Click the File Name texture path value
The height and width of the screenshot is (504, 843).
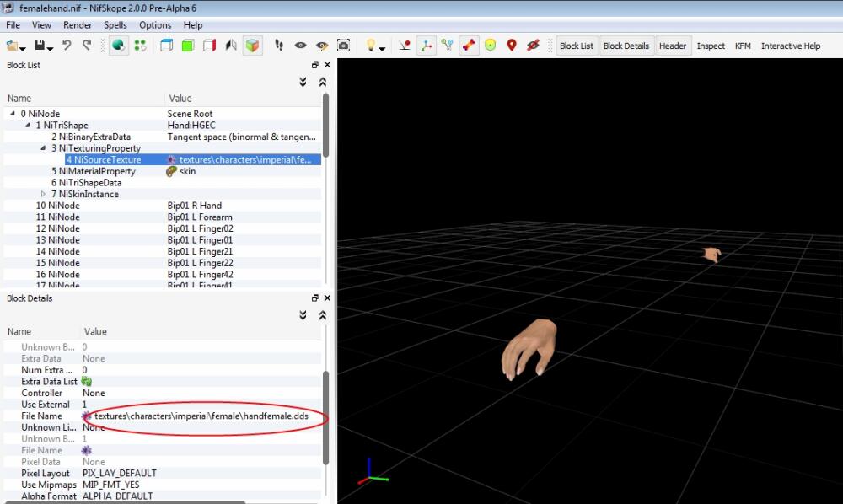pyautogui.click(x=201, y=416)
